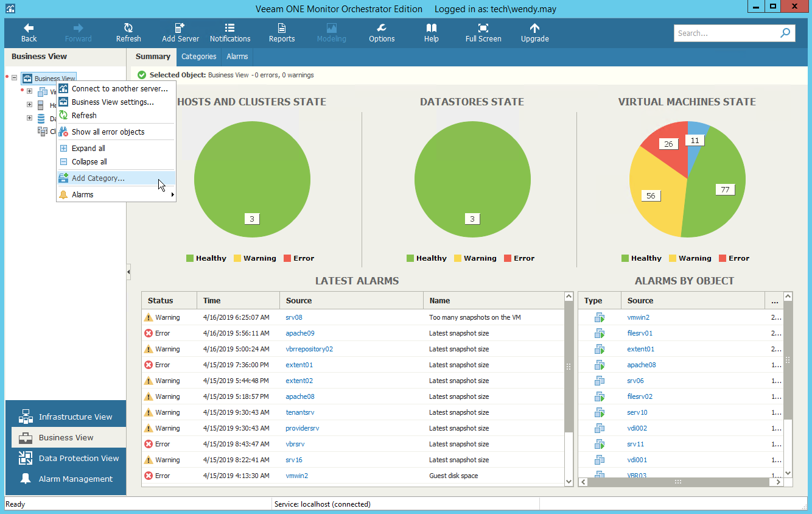Open the Reports toolbar icon

click(282, 28)
